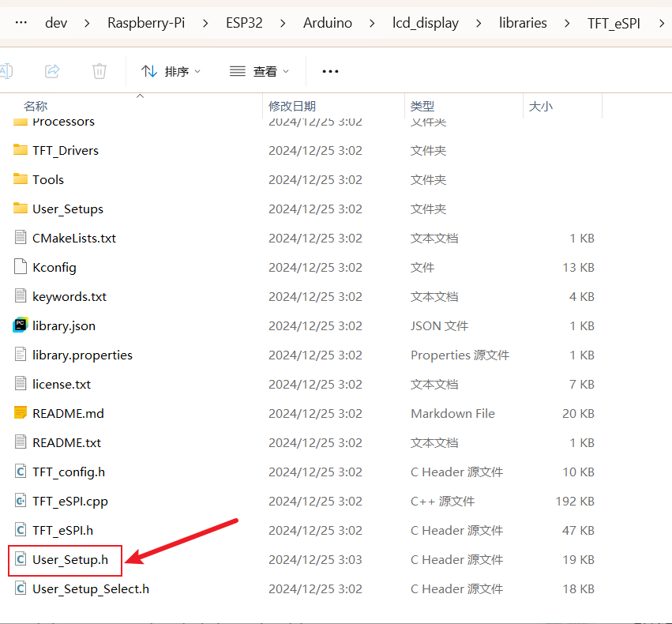Screen dimensions: 672x624
Task: Navigate to Raspberry-Pi in breadcrumb
Action: coord(146,23)
